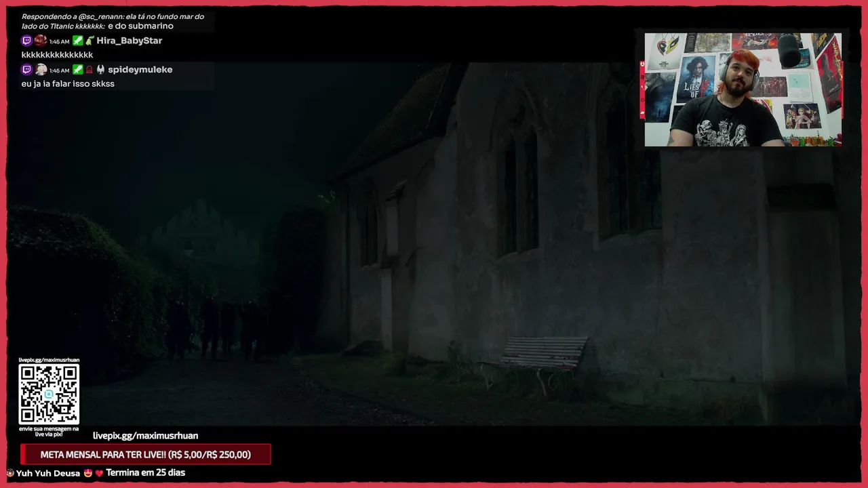Click the small avatar beside 'Yuh Yuh Deusa'
Viewport: 868px width, 488px height.
[10, 473]
